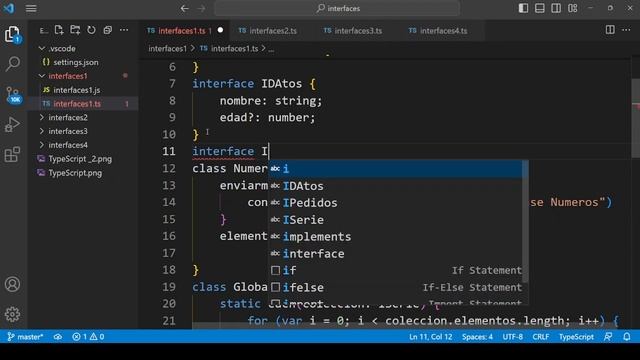Open the Search view in activity bar
The image size is (640, 360).
(13, 64)
